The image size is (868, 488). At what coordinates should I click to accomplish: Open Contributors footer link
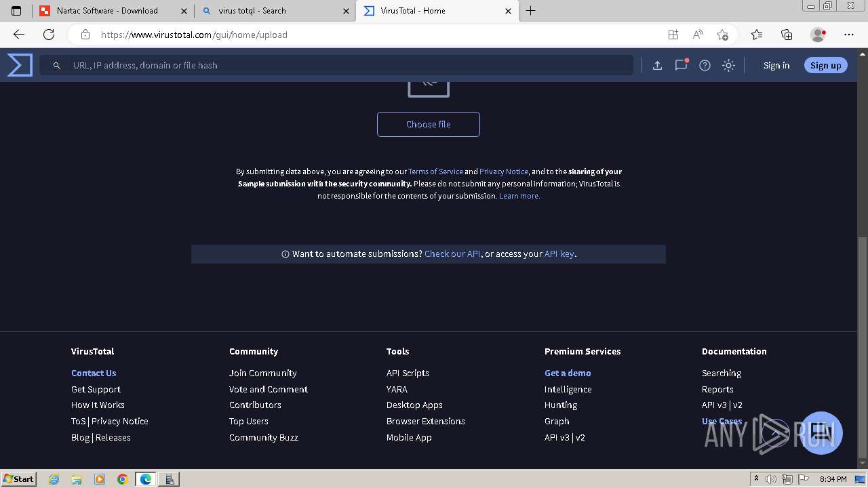tap(255, 405)
